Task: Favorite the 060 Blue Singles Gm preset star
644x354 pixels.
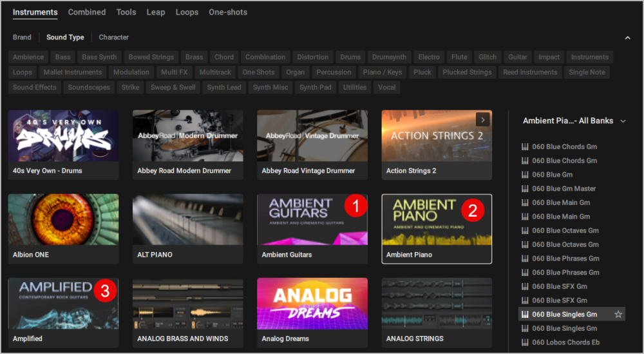Action: [x=618, y=315]
